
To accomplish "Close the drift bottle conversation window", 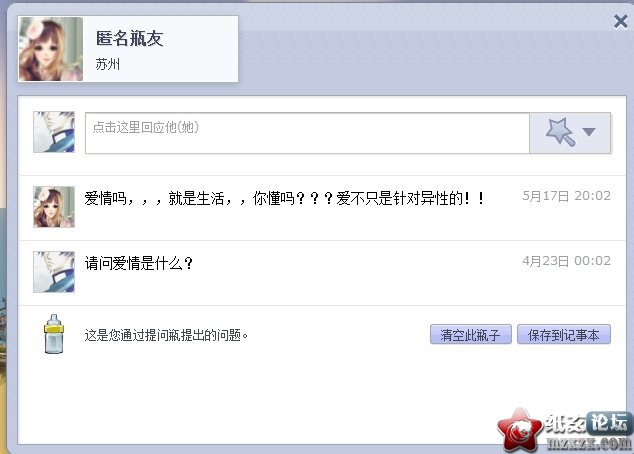I will click(620, 21).
